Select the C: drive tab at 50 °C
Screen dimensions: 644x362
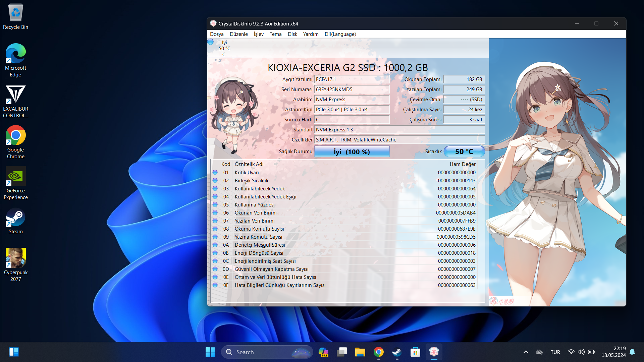pyautogui.click(x=224, y=49)
